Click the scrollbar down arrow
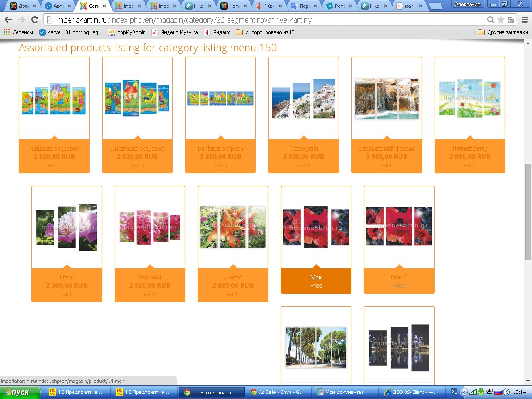532x399 pixels. click(x=527, y=381)
